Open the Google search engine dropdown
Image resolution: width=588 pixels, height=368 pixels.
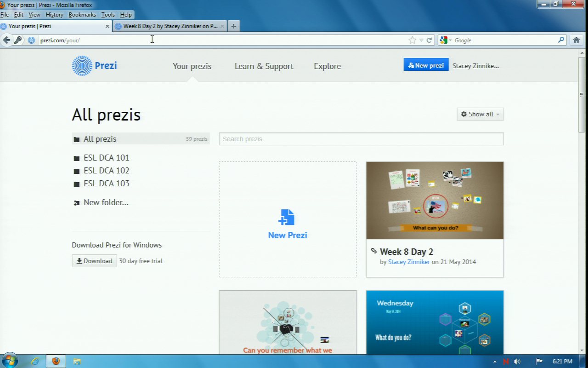(445, 40)
